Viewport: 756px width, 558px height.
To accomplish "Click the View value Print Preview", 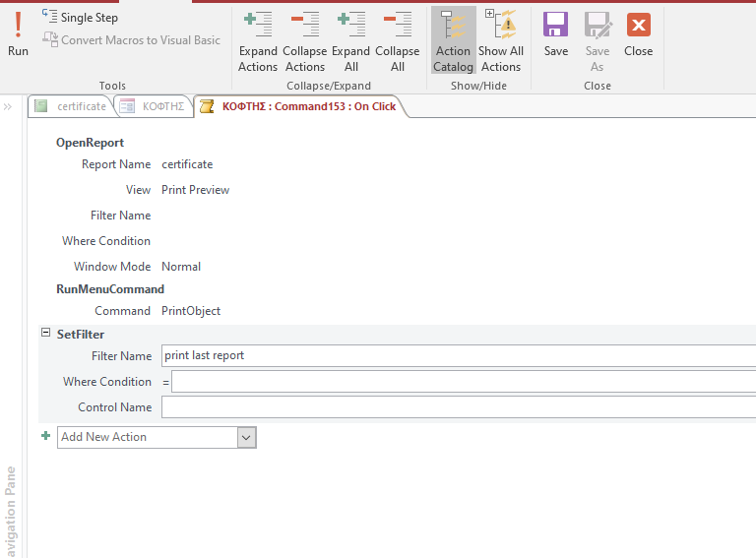I will pyautogui.click(x=195, y=190).
